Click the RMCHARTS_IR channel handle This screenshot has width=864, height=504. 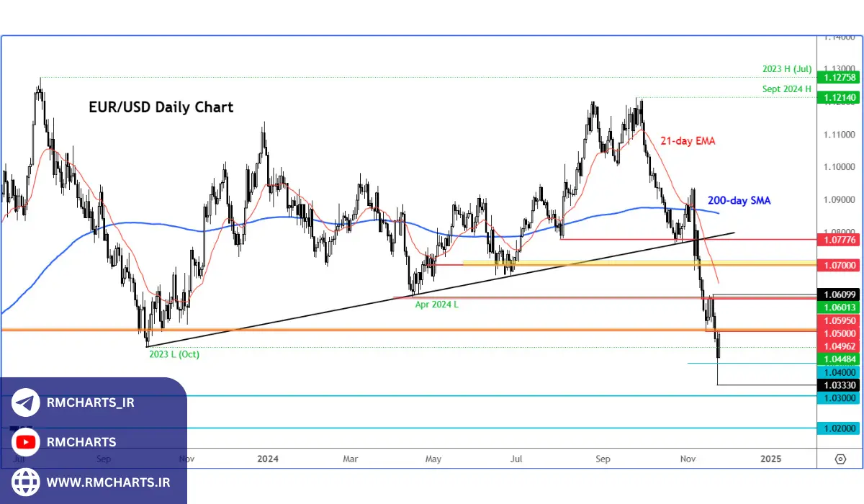point(90,403)
